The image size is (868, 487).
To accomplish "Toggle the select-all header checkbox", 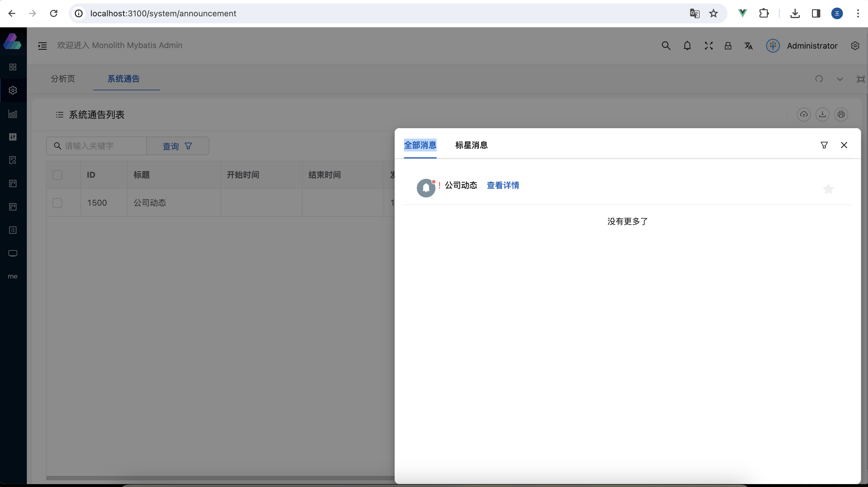I will [57, 175].
